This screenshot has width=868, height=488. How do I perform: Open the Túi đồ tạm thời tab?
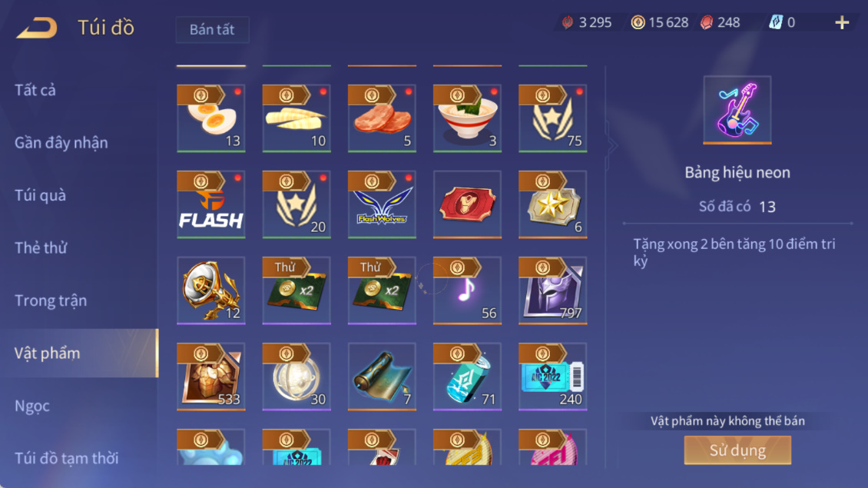click(x=66, y=458)
